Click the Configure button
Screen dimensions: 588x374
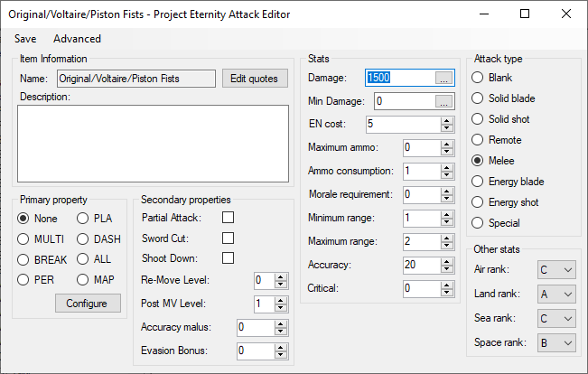pos(88,304)
